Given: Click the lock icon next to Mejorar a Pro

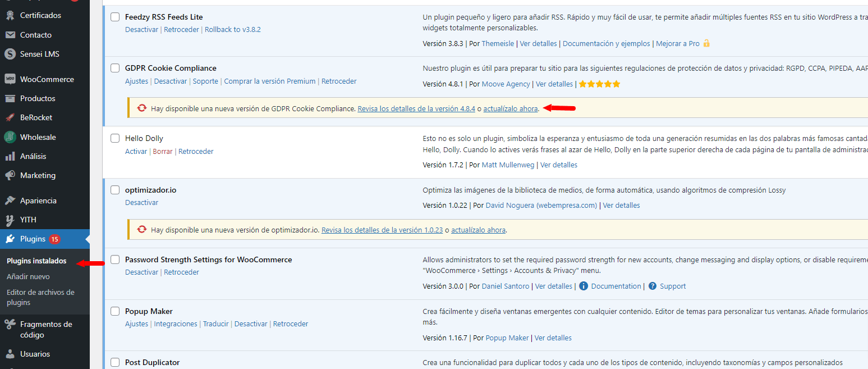Looking at the screenshot, I should [x=706, y=43].
